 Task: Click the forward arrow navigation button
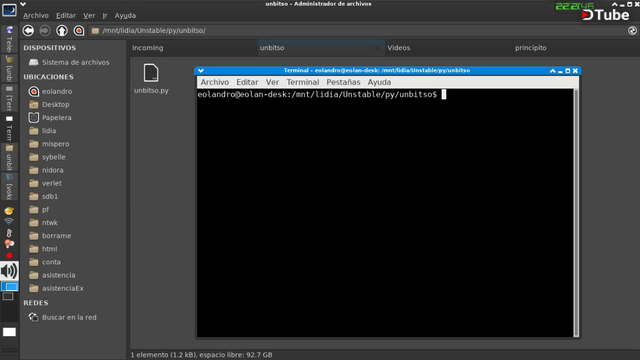45,31
